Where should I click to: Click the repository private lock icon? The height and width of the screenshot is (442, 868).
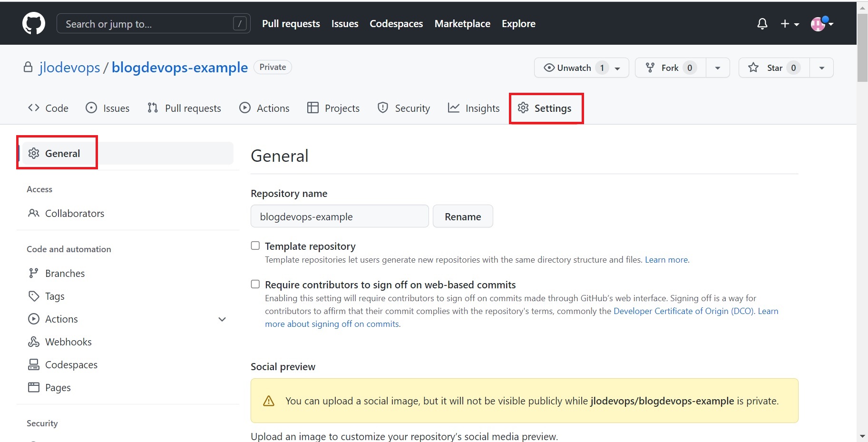[28, 67]
